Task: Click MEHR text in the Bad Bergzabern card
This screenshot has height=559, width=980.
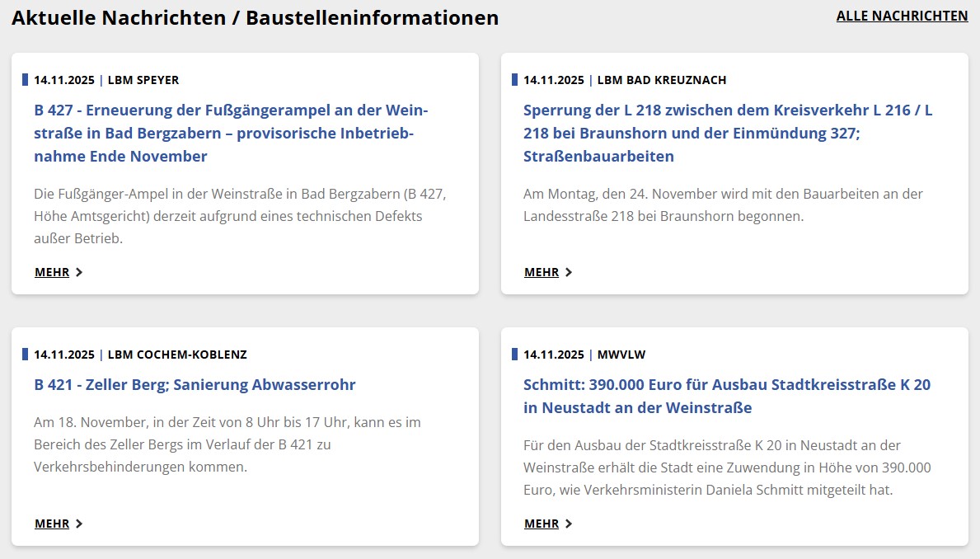Action: pyautogui.click(x=52, y=272)
